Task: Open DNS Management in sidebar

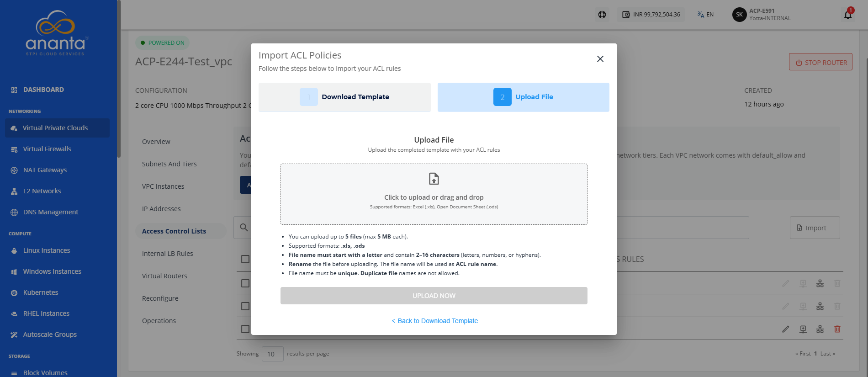Action: pyautogui.click(x=51, y=212)
